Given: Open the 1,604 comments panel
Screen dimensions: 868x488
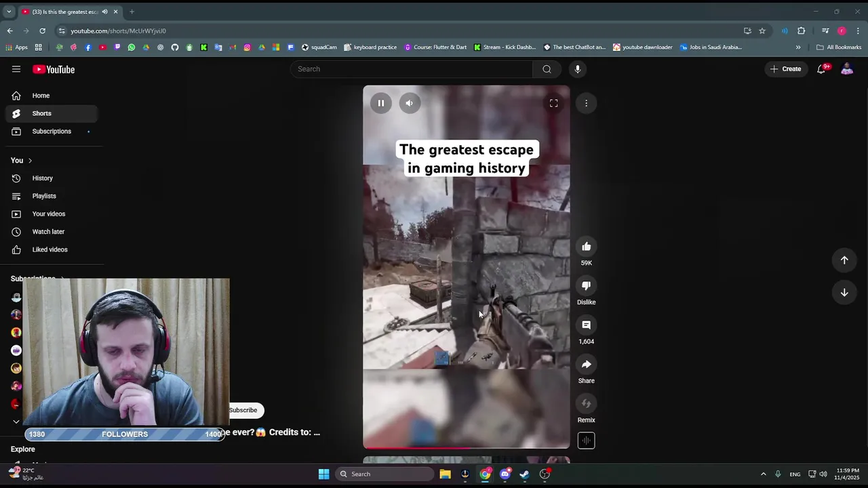Looking at the screenshot, I should (586, 325).
